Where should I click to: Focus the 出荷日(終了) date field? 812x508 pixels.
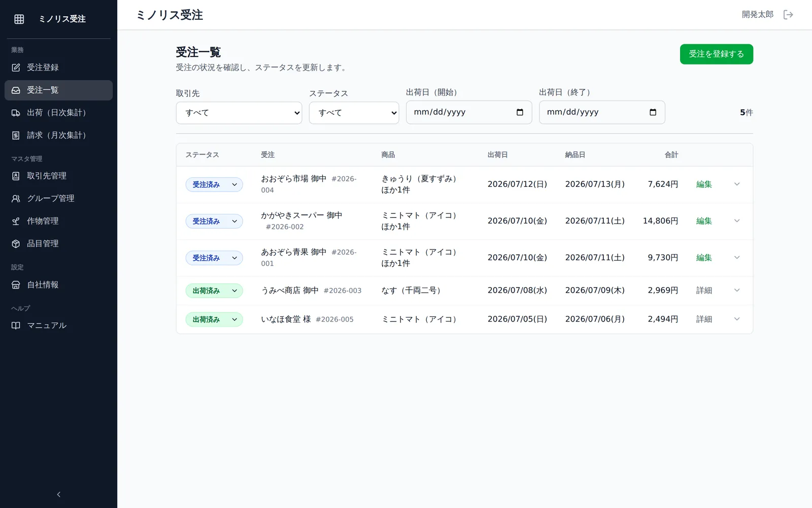[602, 112]
